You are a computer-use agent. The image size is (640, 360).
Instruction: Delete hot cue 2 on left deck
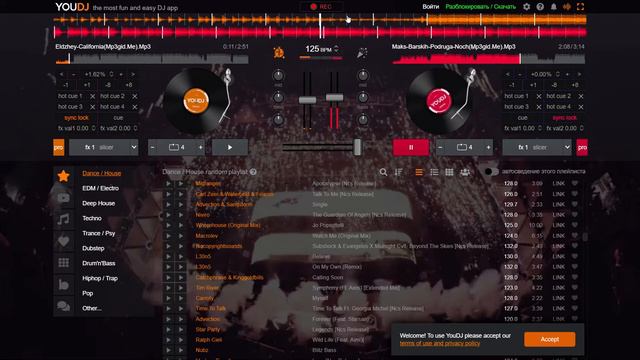click(135, 96)
